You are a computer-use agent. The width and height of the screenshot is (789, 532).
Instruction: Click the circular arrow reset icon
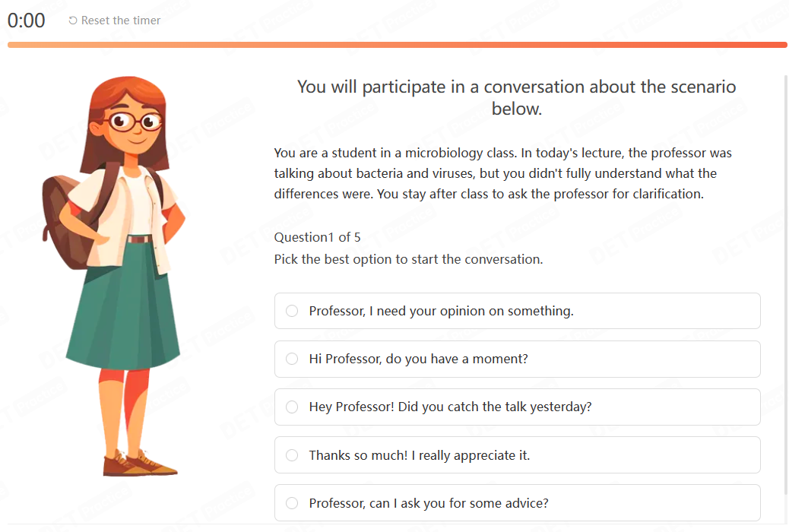(73, 21)
